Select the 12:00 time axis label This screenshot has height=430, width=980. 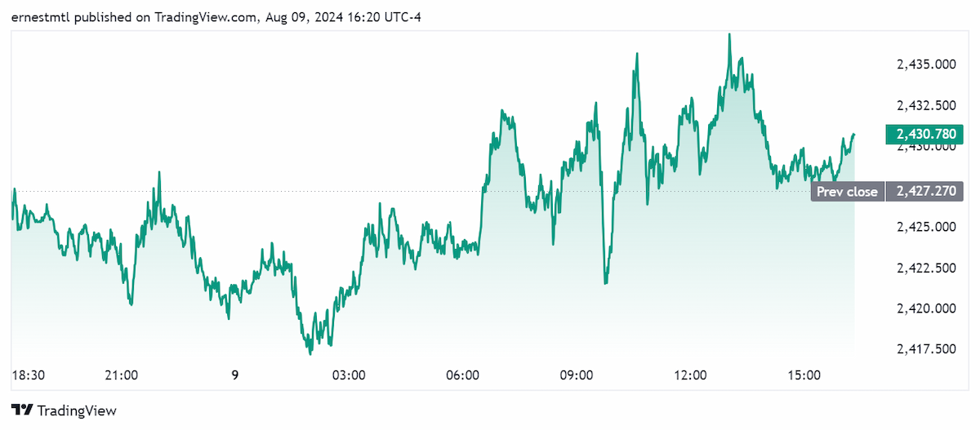pos(690,375)
